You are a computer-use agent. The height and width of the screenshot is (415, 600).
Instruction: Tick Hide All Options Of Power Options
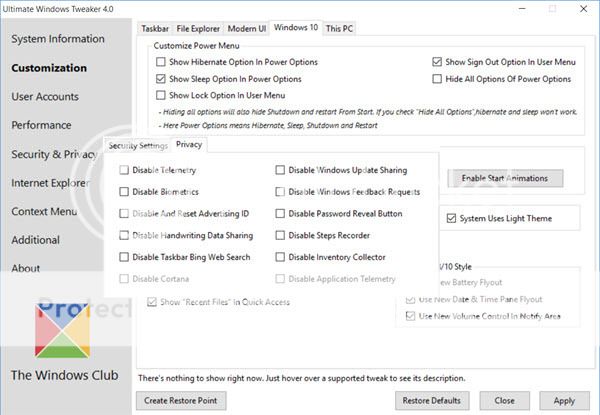point(438,78)
